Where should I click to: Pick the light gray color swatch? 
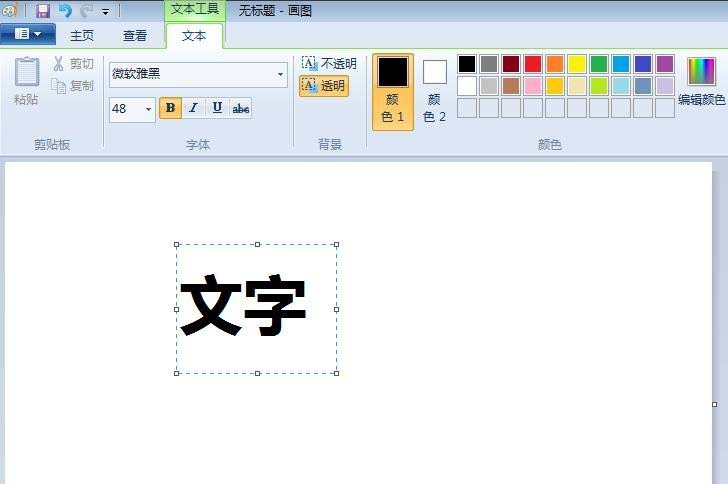click(489, 86)
